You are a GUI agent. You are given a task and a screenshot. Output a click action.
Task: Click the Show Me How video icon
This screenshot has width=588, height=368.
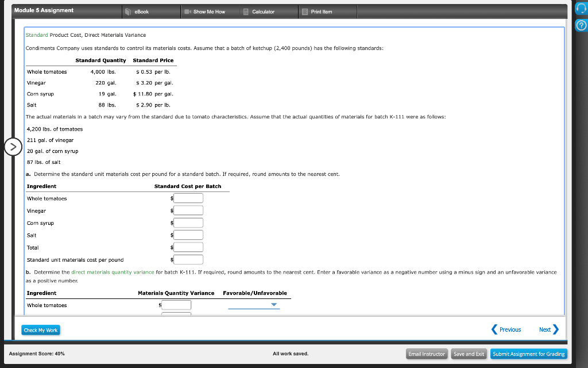pyautogui.click(x=188, y=11)
